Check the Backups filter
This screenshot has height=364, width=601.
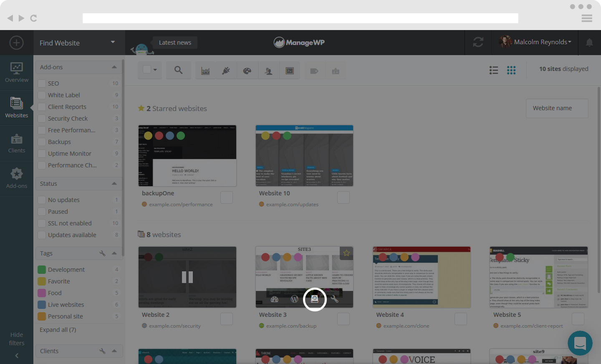tap(42, 142)
